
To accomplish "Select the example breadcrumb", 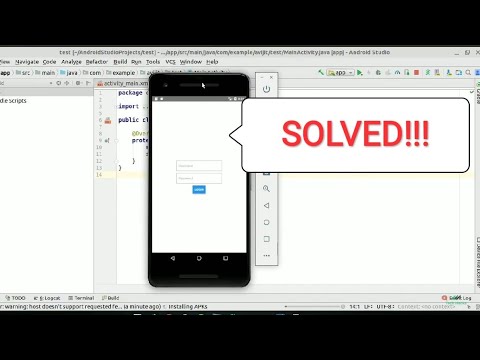I will click(x=121, y=73).
